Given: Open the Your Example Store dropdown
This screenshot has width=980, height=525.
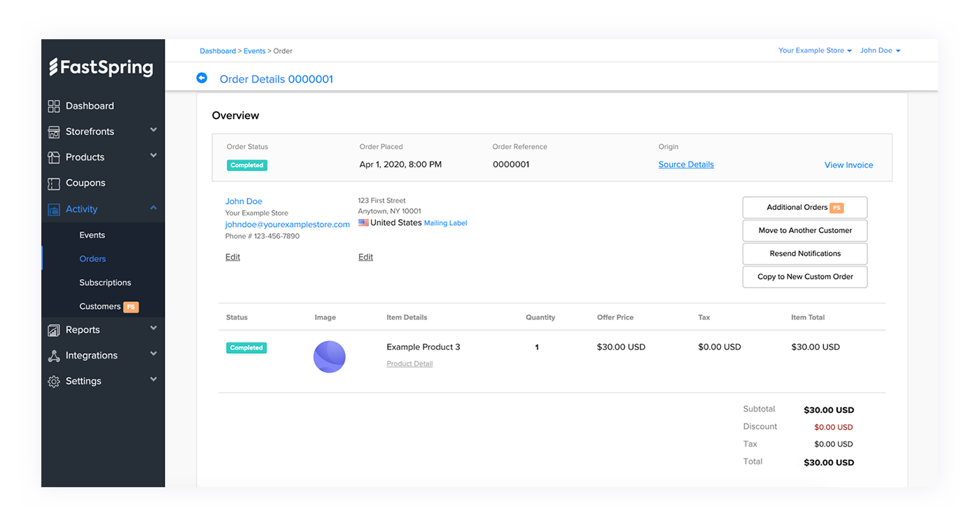Looking at the screenshot, I should (x=815, y=50).
